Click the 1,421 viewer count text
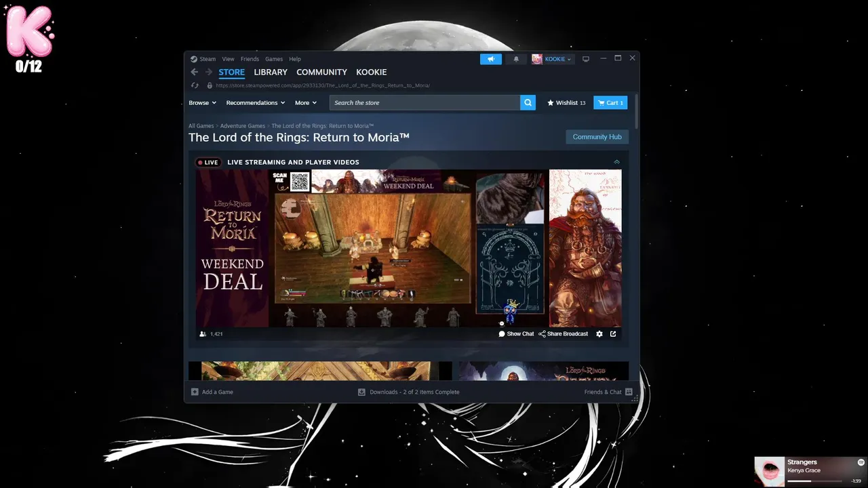Viewport: 868px width, 488px height. 216,334
